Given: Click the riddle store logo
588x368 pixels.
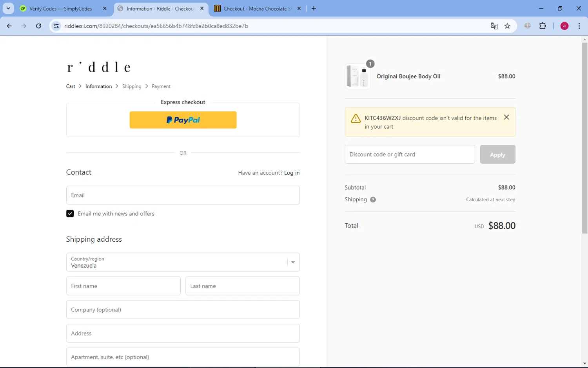Looking at the screenshot, I should [x=98, y=67].
